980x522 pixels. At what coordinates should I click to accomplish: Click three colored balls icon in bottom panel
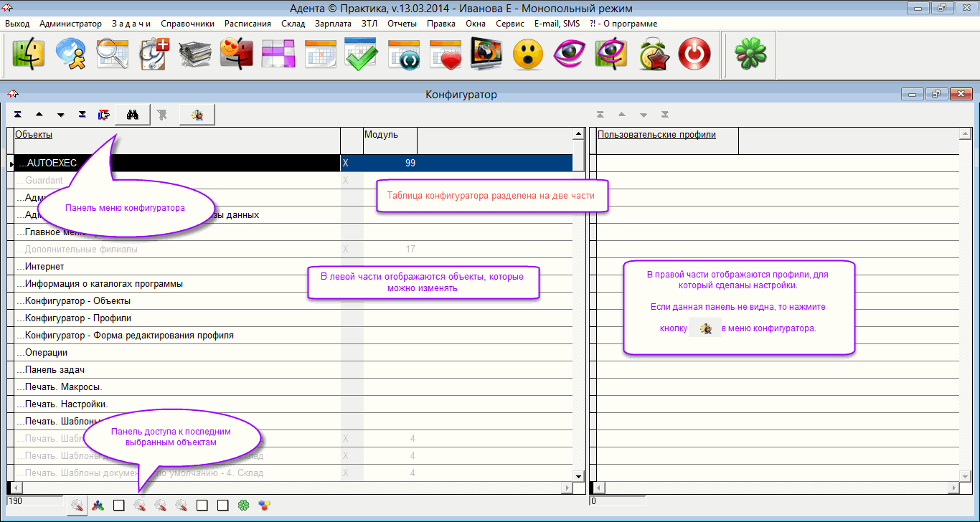pyautogui.click(x=265, y=506)
